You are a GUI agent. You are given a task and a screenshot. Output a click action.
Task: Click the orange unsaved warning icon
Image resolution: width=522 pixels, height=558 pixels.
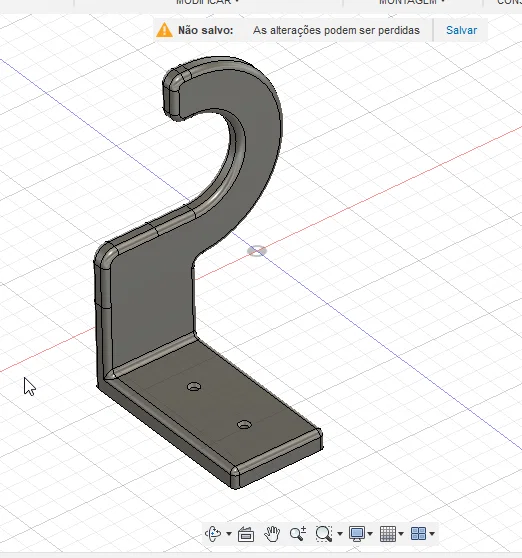(164, 30)
